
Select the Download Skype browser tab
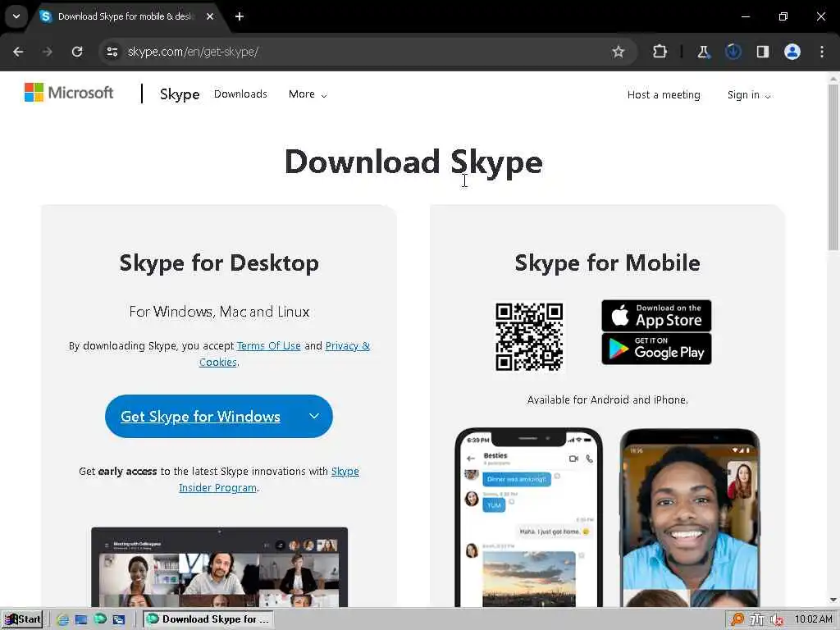tap(124, 16)
